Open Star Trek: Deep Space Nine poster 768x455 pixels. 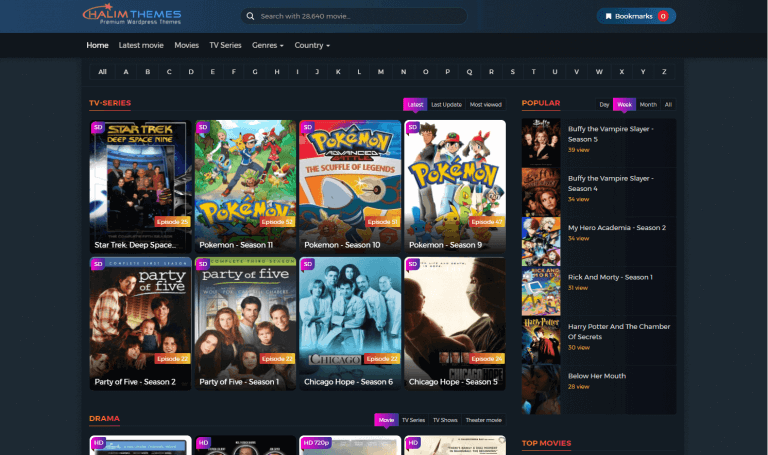140,186
